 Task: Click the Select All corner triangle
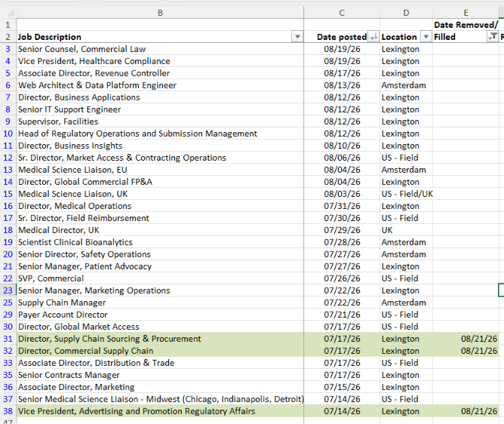(11, 13)
